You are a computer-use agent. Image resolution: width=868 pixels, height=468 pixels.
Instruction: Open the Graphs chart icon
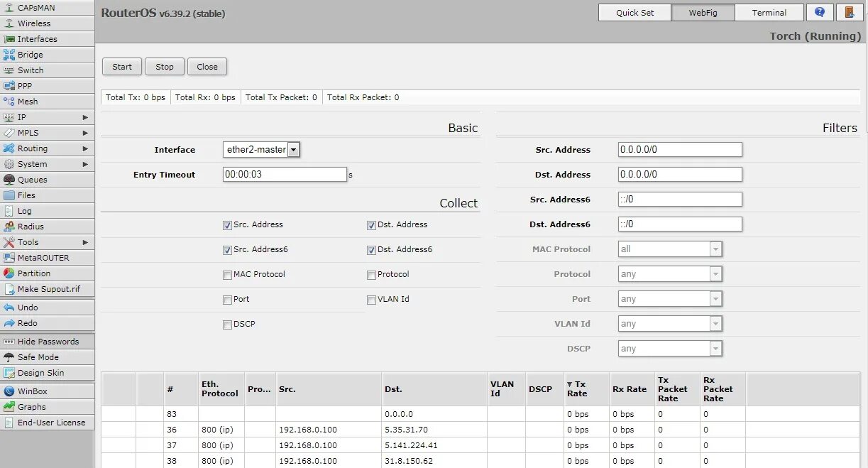9,407
